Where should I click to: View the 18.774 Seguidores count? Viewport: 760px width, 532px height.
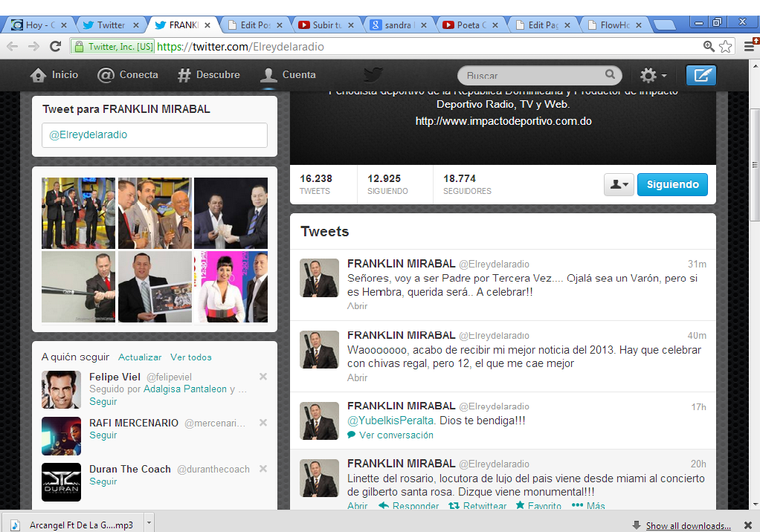[467, 184]
